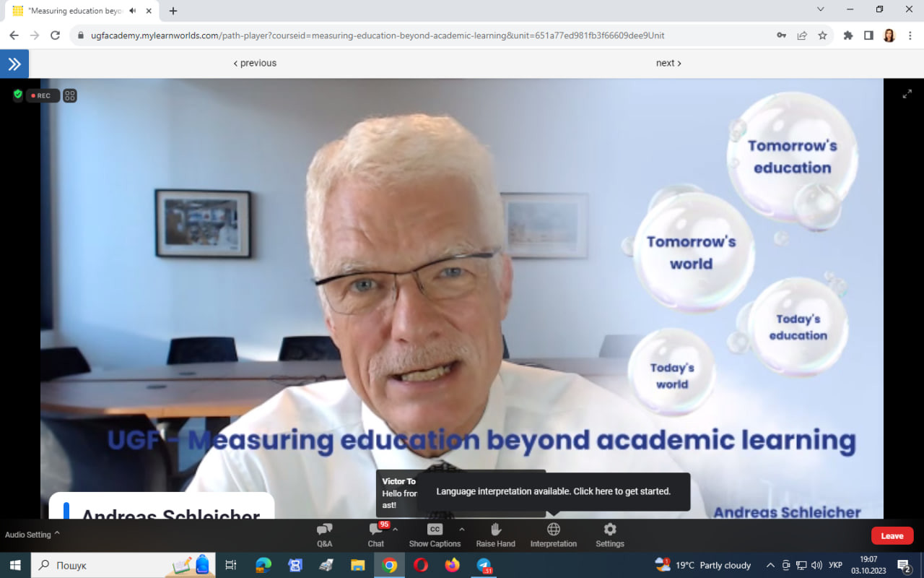Open the Chrome profile avatar
Image resolution: width=924 pixels, height=578 pixels.
coord(889,35)
